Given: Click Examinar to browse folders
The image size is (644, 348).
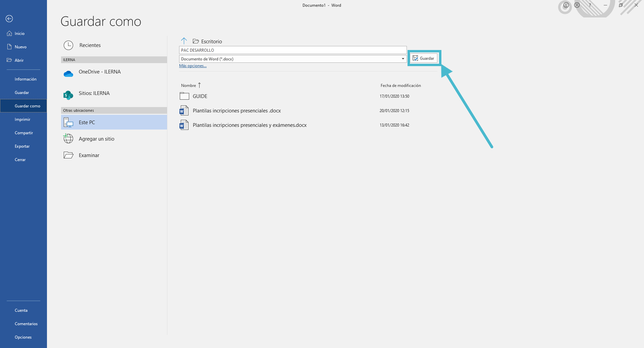Looking at the screenshot, I should pyautogui.click(x=114, y=155).
